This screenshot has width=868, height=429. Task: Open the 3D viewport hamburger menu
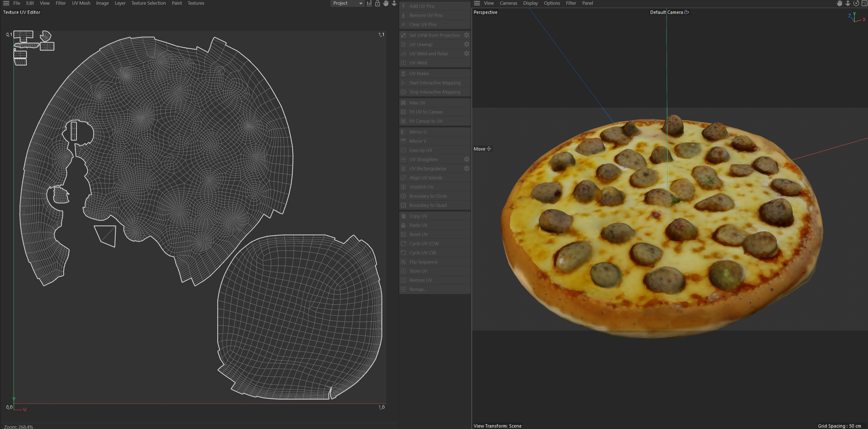pos(477,3)
